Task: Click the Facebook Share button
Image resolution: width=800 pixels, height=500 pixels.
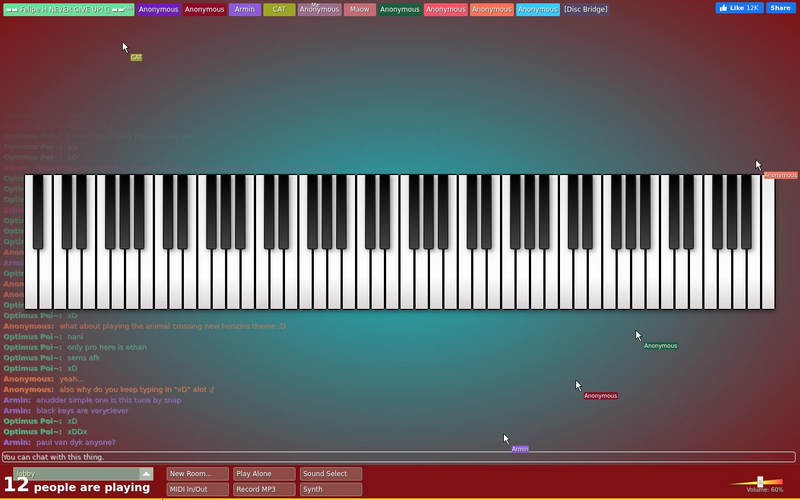Action: 780,8
